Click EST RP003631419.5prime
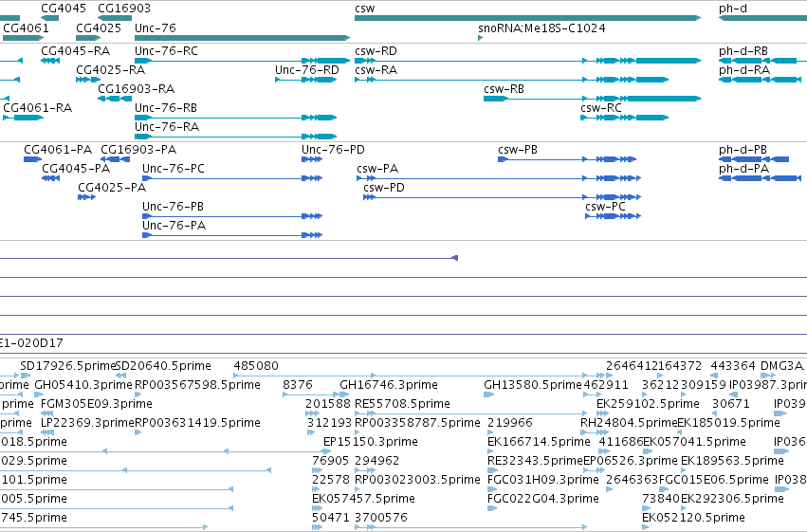The height and width of the screenshot is (532, 807). tap(197, 423)
